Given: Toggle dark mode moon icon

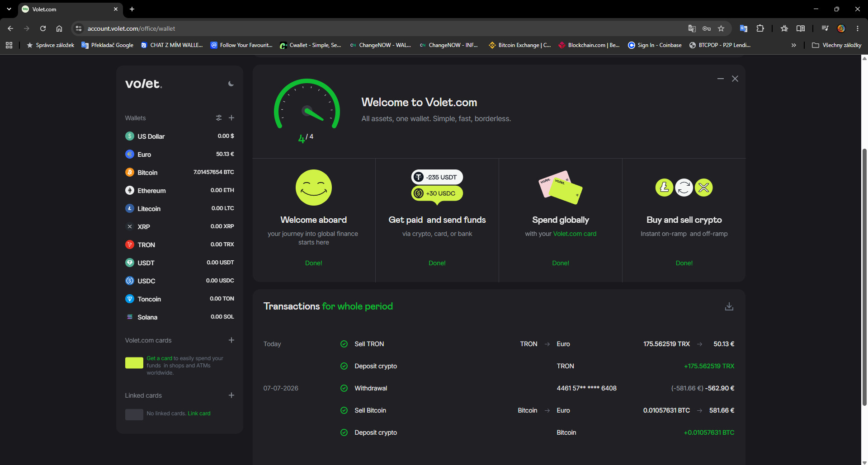Looking at the screenshot, I should point(231,84).
